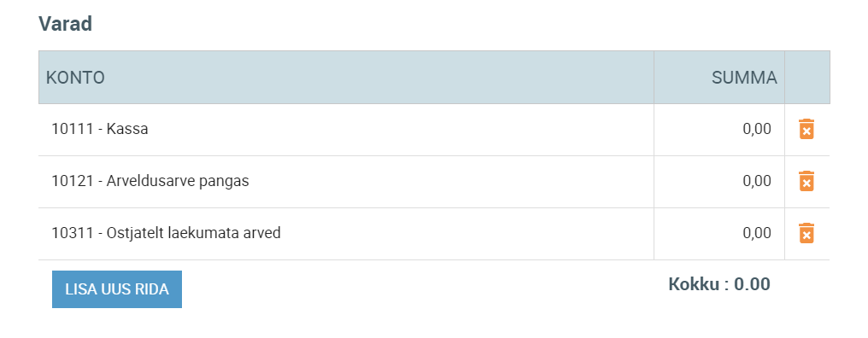The width and height of the screenshot is (868, 338).
Task: Click the SUMMA column header
Action: point(744,78)
